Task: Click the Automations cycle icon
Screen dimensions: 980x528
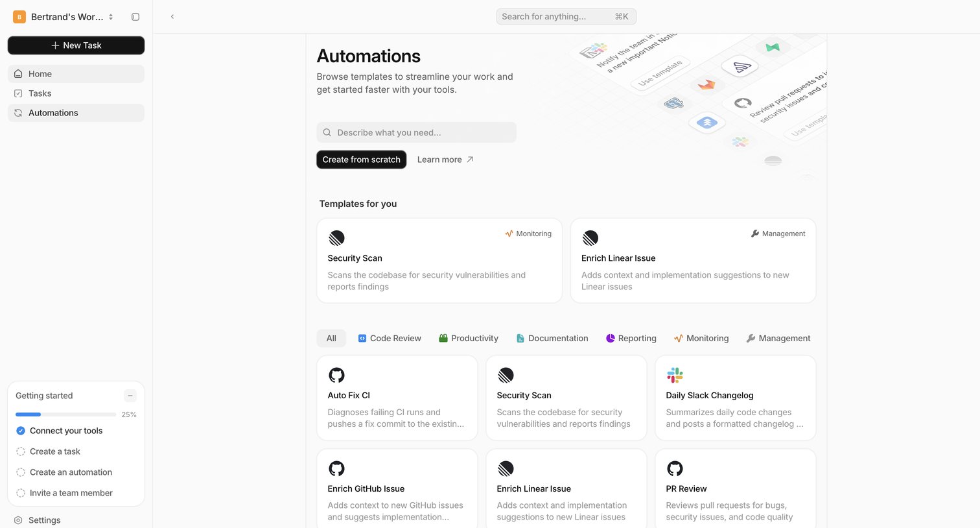Action: [x=18, y=113]
